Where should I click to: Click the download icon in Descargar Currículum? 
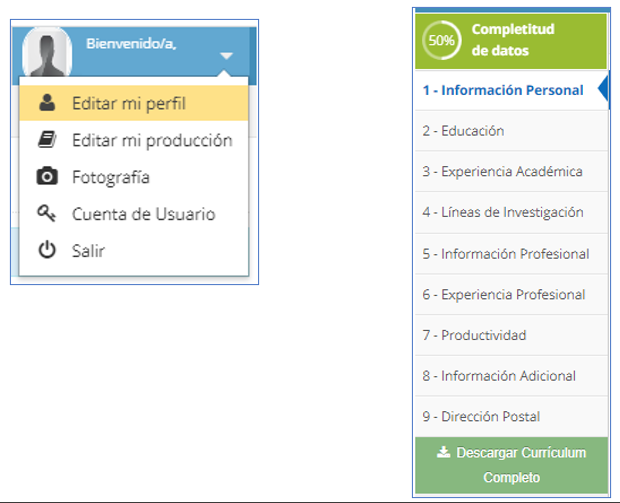point(444,452)
